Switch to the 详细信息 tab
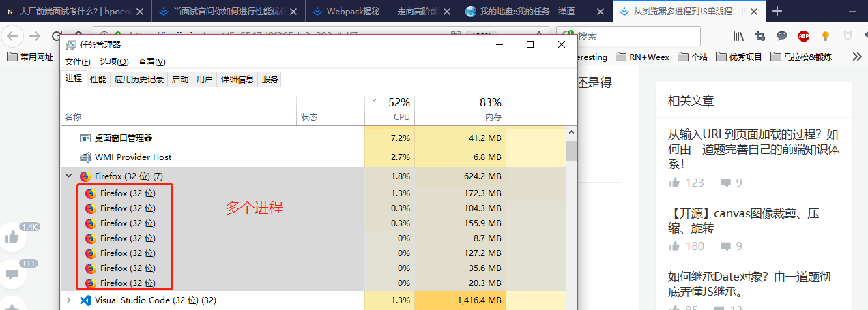Screen dimensions: 868x310 pyautogui.click(x=237, y=80)
